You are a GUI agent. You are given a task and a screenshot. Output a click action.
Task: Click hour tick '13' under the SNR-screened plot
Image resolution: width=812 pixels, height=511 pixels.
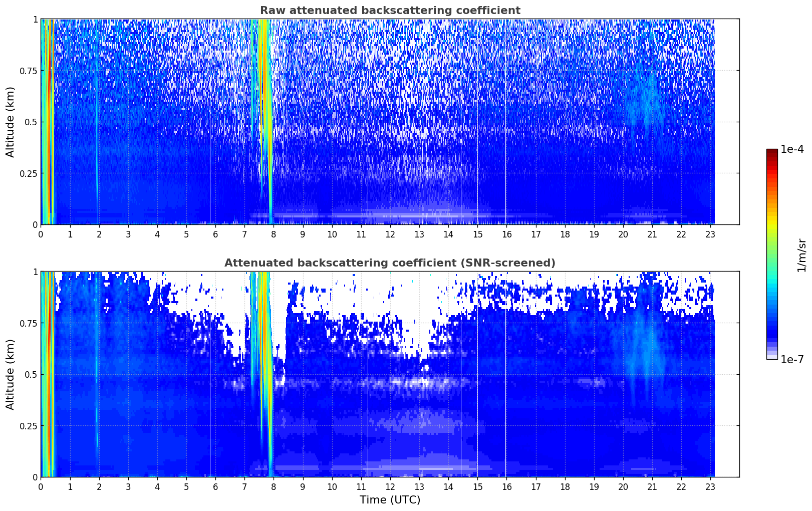pos(419,486)
